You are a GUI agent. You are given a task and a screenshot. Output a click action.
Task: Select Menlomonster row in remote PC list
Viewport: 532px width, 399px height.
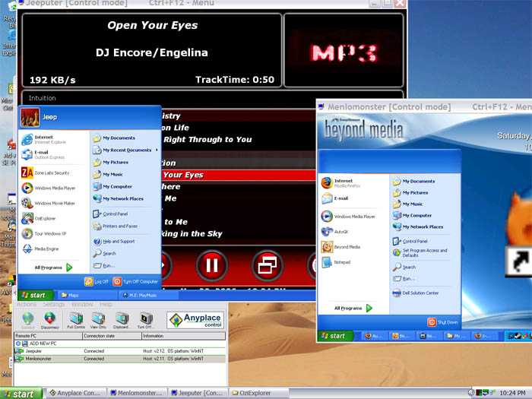(x=120, y=359)
